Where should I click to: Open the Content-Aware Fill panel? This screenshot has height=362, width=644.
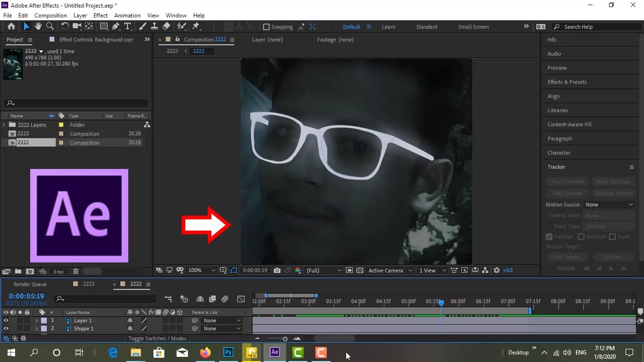(x=570, y=124)
